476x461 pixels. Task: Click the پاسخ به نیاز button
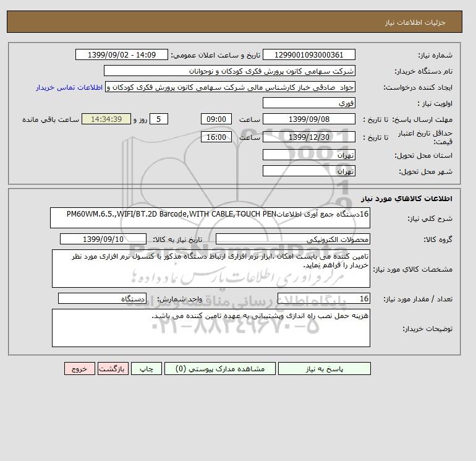324,369
